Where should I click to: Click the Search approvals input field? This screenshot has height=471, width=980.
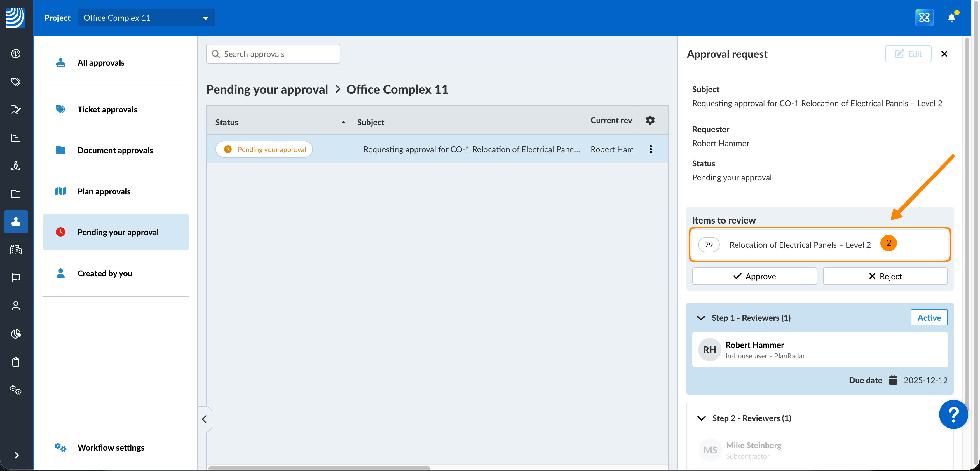(273, 54)
